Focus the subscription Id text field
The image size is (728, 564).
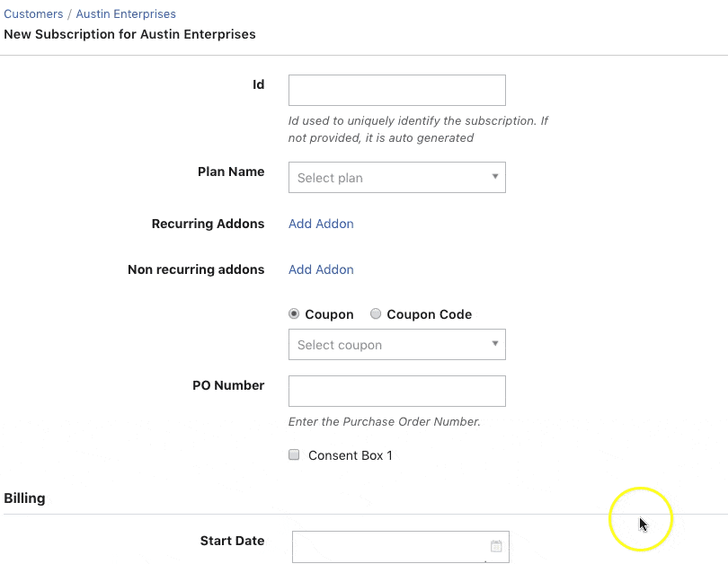(x=396, y=90)
